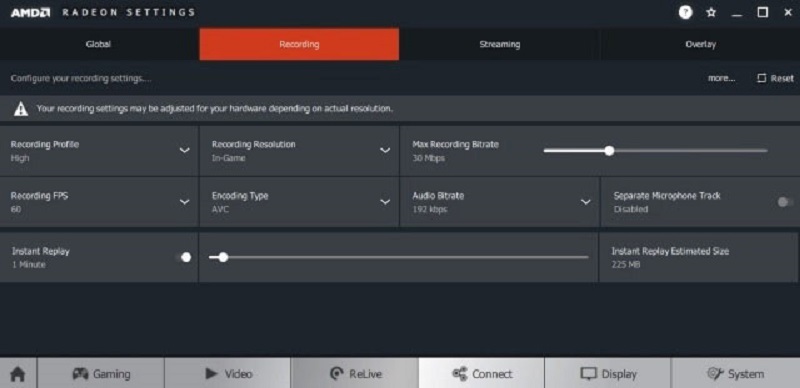Switch to the Global tab

pos(99,44)
